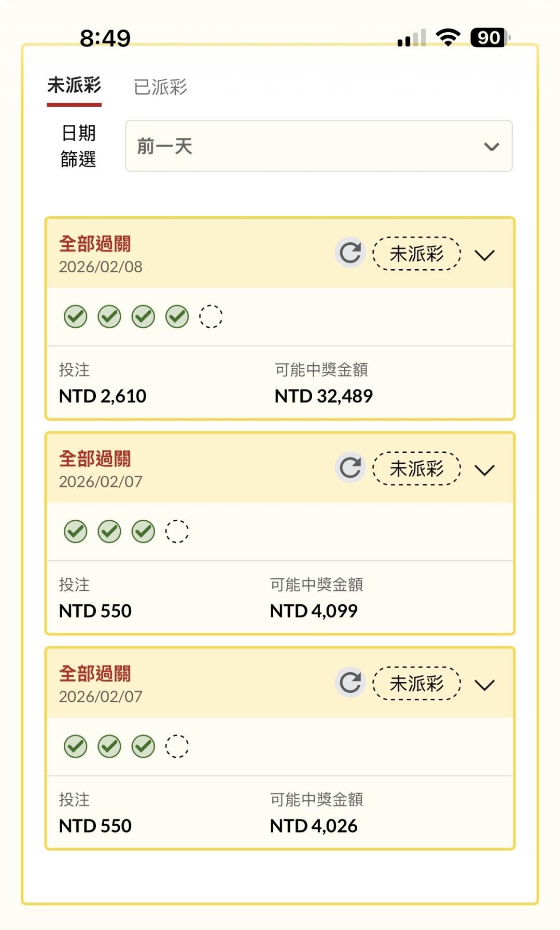The height and width of the screenshot is (930, 560).
Task: Expand the NTD 4,099 bet slip details
Action: pyautogui.click(x=485, y=470)
